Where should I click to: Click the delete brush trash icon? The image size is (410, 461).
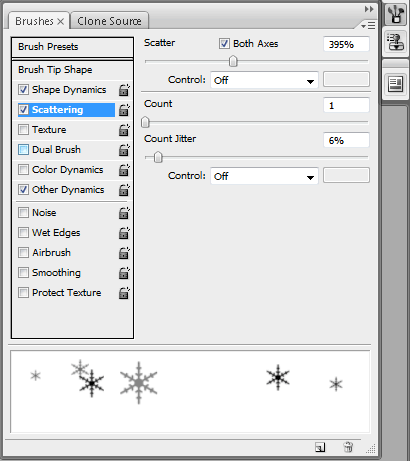coord(348,447)
